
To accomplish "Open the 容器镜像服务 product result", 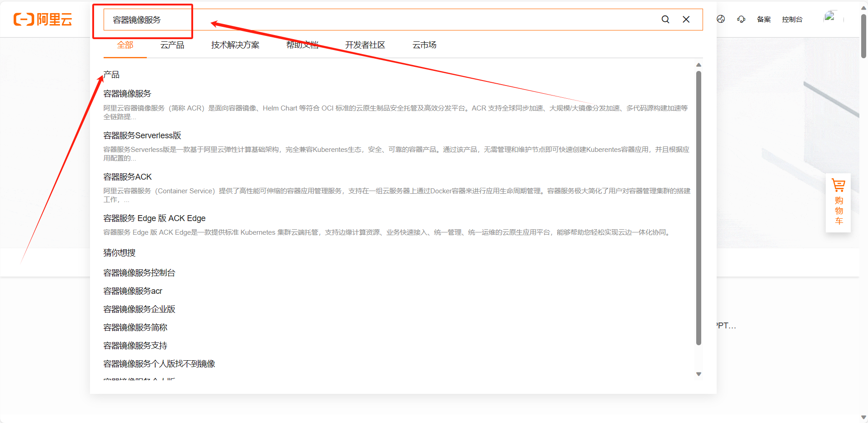I will coord(127,94).
